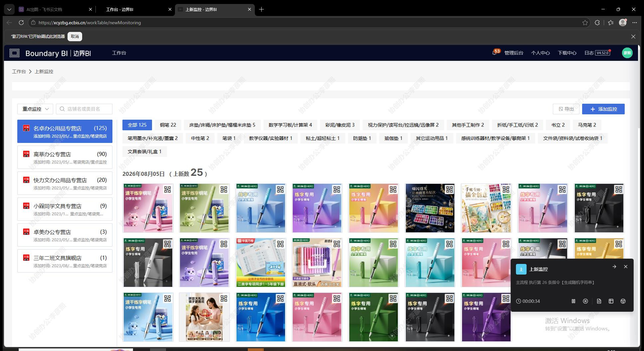Close the 上新监控 RPA popup
This screenshot has width=644, height=351.
pyautogui.click(x=626, y=267)
